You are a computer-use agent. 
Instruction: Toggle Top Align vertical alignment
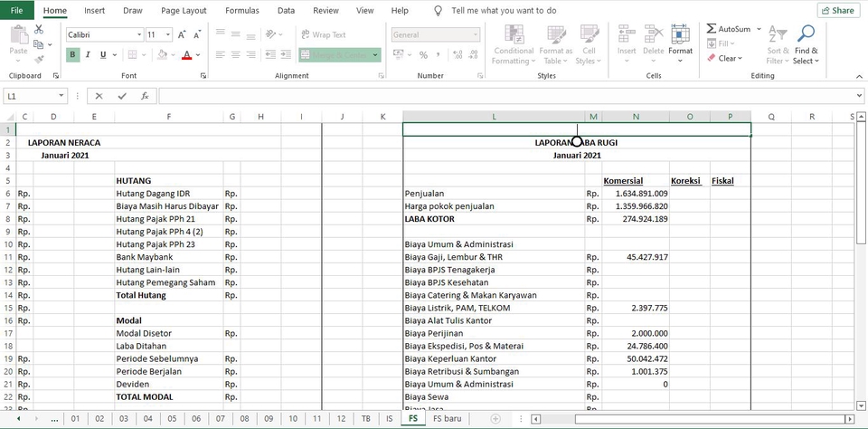pos(221,34)
